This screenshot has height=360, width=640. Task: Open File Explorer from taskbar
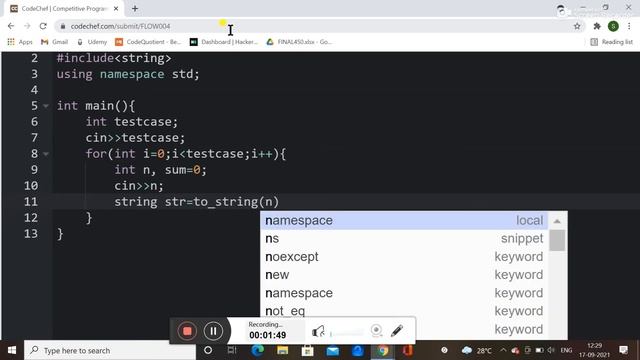(x=282, y=350)
